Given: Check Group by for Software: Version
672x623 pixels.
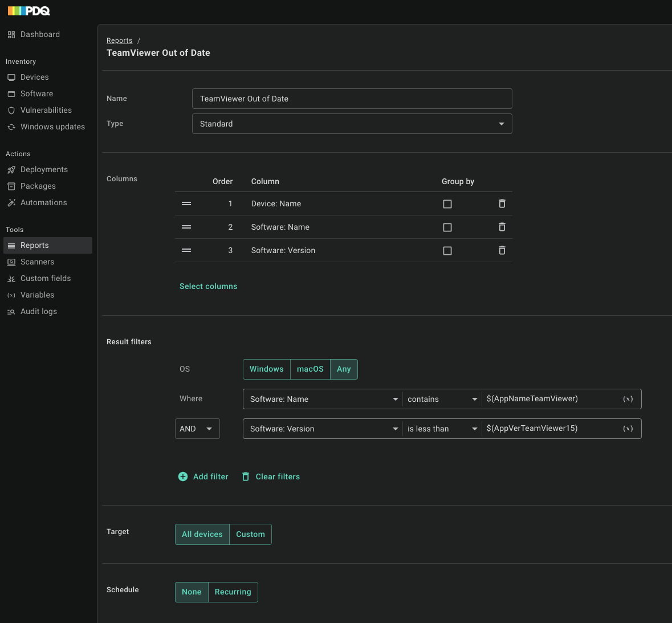Looking at the screenshot, I should click(447, 251).
